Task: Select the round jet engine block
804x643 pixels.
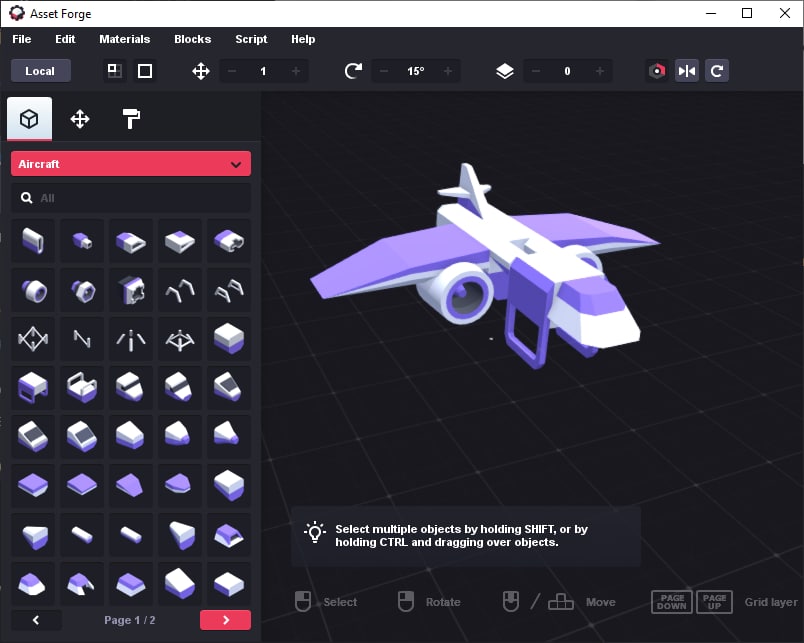Action: 33,290
